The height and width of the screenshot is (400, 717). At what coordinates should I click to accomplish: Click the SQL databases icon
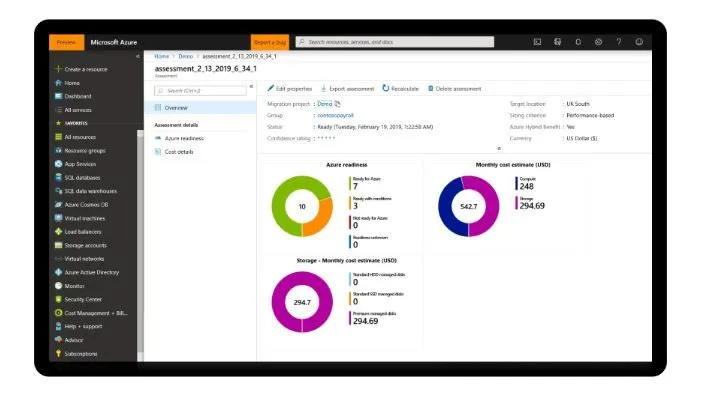[58, 177]
